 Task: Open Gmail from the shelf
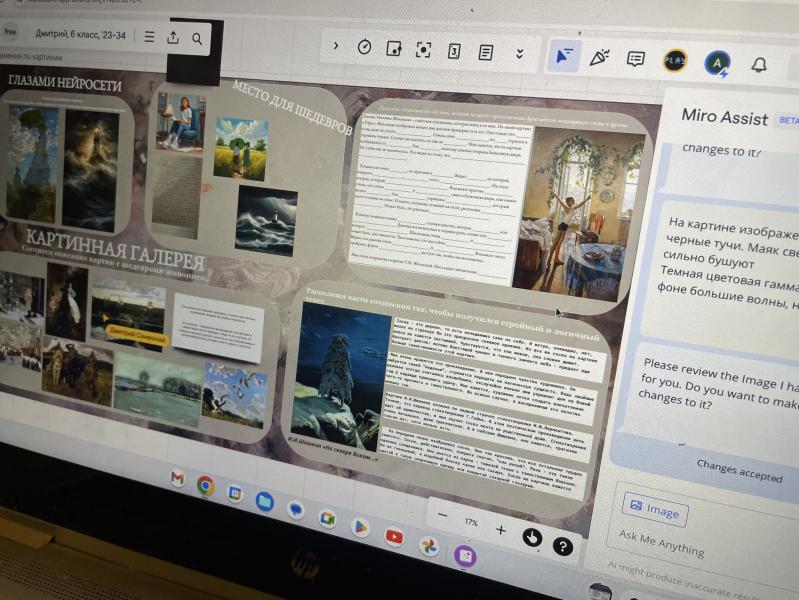point(177,478)
